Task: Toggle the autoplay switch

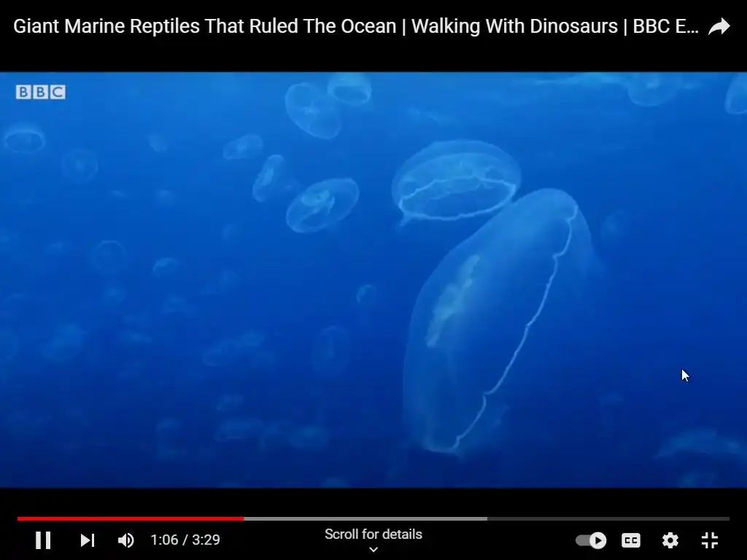Action: tap(591, 540)
